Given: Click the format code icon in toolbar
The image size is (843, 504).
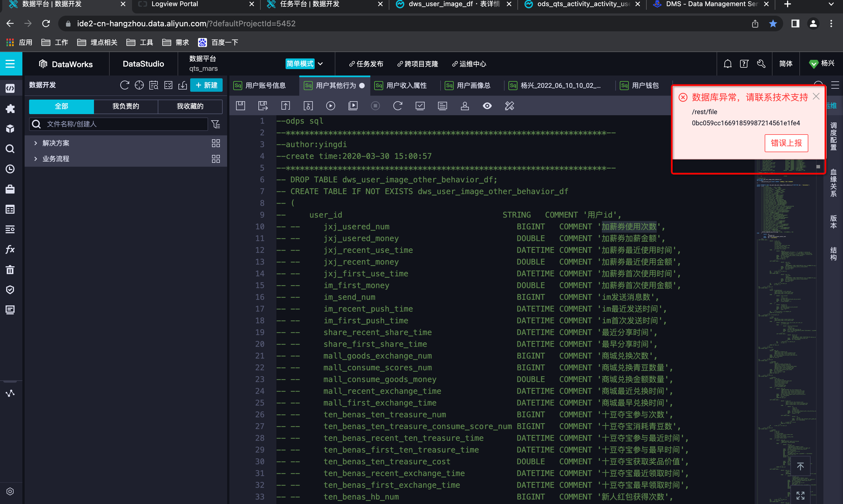Looking at the screenshot, I should coord(442,106).
